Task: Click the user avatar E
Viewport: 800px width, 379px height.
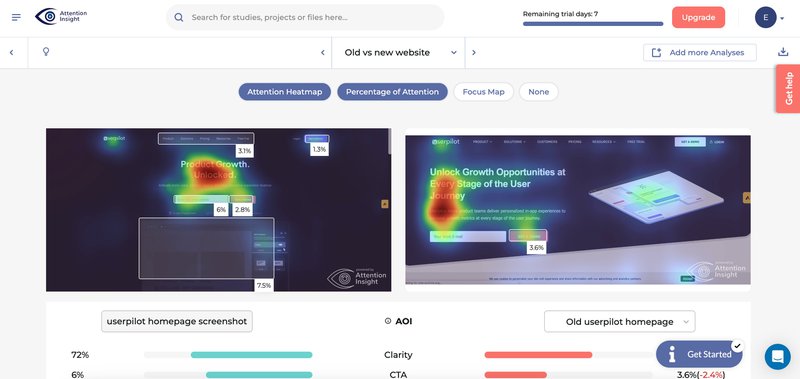Action: 765,17
